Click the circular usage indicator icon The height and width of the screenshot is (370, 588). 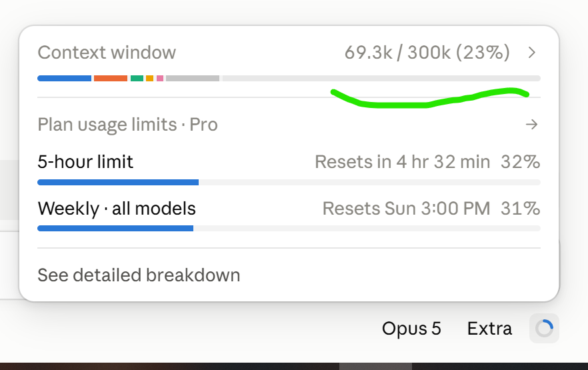(x=544, y=329)
